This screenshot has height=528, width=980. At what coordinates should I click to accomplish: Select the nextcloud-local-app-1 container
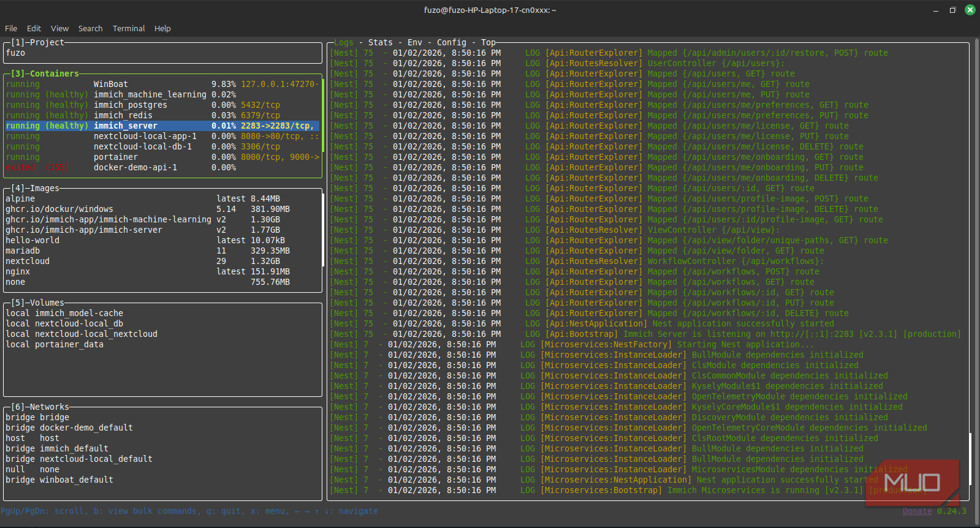coord(162,136)
